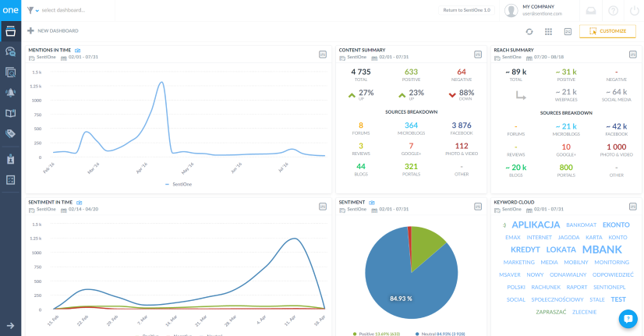The image size is (644, 336).
Task: Click Return to SentiOne 1.0
Action: pos(466,10)
